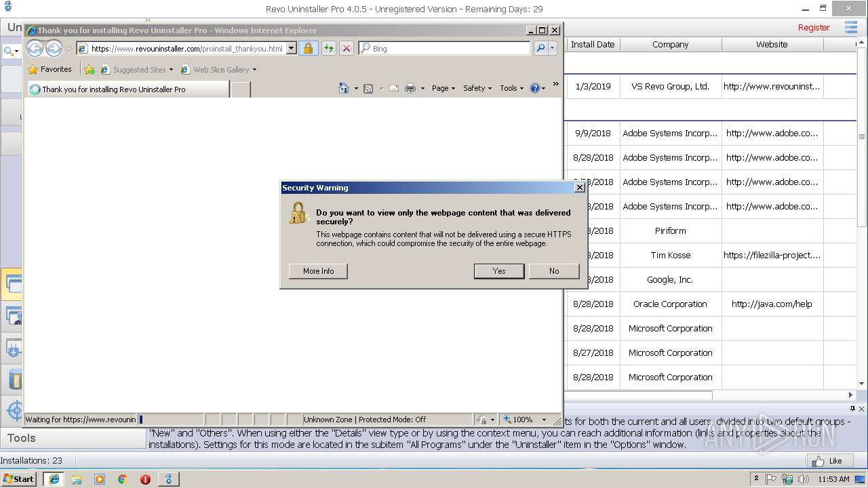The width and height of the screenshot is (868, 488).
Task: Click the Home page icon
Action: 344,88
